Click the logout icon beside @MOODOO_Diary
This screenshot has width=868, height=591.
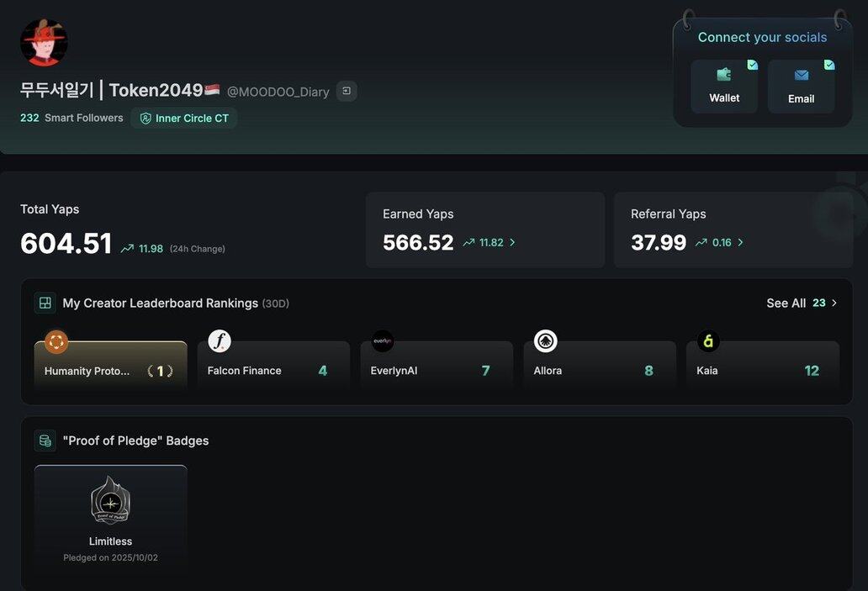pyautogui.click(x=347, y=91)
